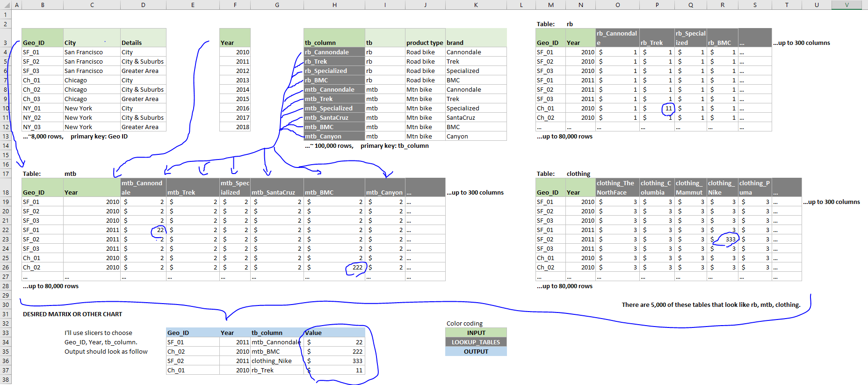Select the circled '11' in rb table
The height and width of the screenshot is (385, 868).
657,108
